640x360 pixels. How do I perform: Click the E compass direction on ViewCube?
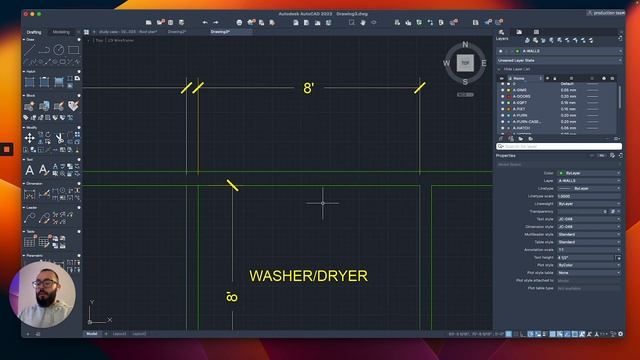tap(484, 63)
